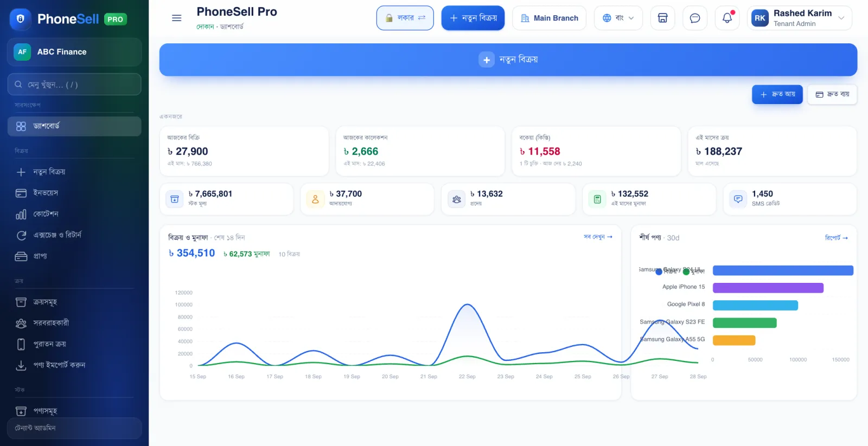Click the দ্রুত আয় button

pyautogui.click(x=777, y=94)
